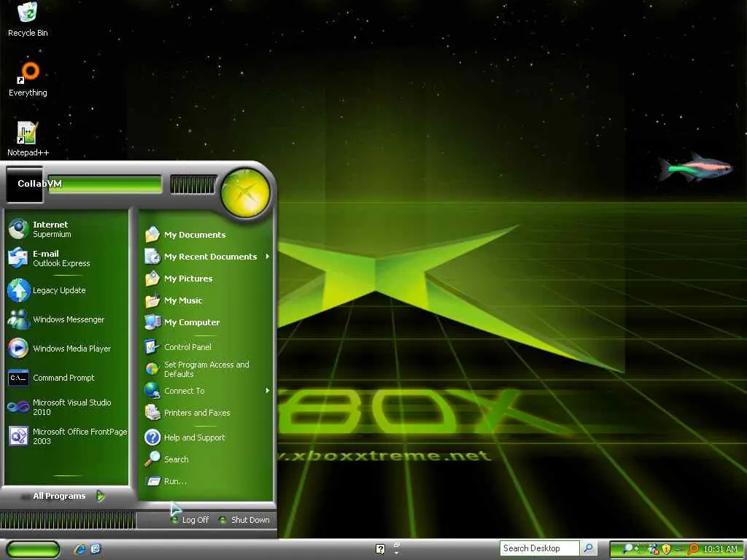Open the yellow security shield tray icon
This screenshot has height=560, width=747.
click(666, 549)
